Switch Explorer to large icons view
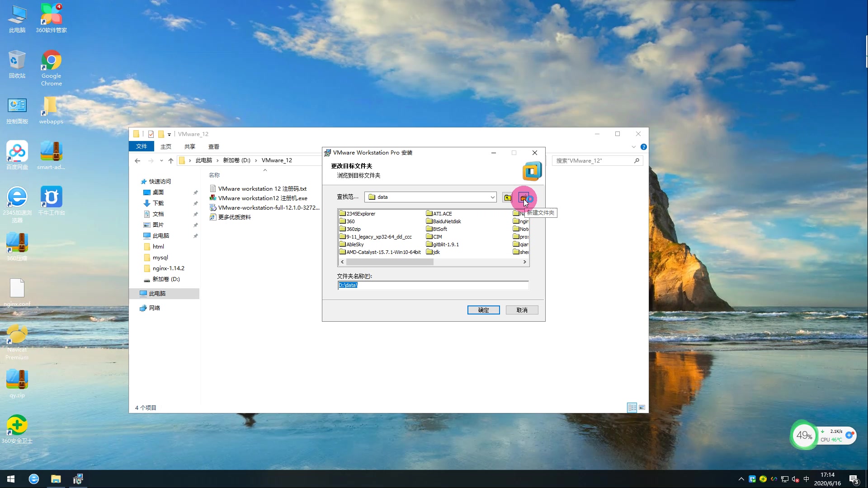The width and height of the screenshot is (868, 488). [642, 408]
